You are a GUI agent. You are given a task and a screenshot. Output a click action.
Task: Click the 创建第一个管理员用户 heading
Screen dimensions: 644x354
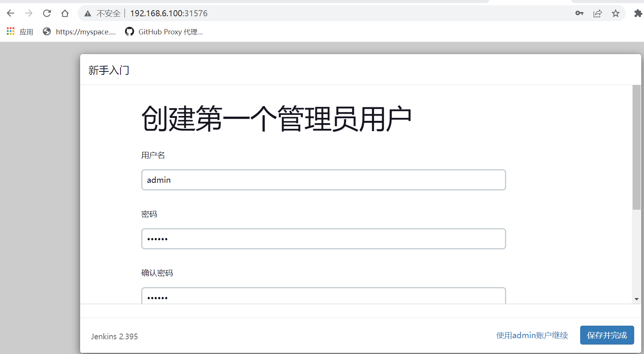tap(276, 119)
